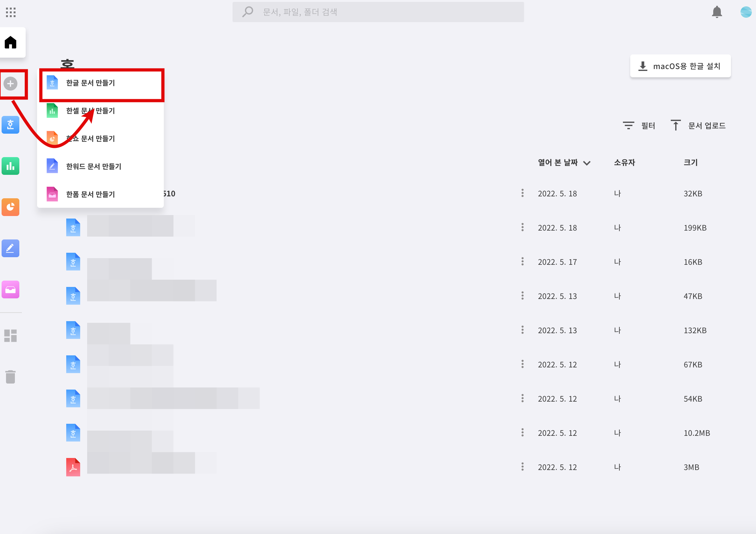756x534 pixels.
Task: Open the dashboard templates sidebar icon
Action: (x=10, y=335)
